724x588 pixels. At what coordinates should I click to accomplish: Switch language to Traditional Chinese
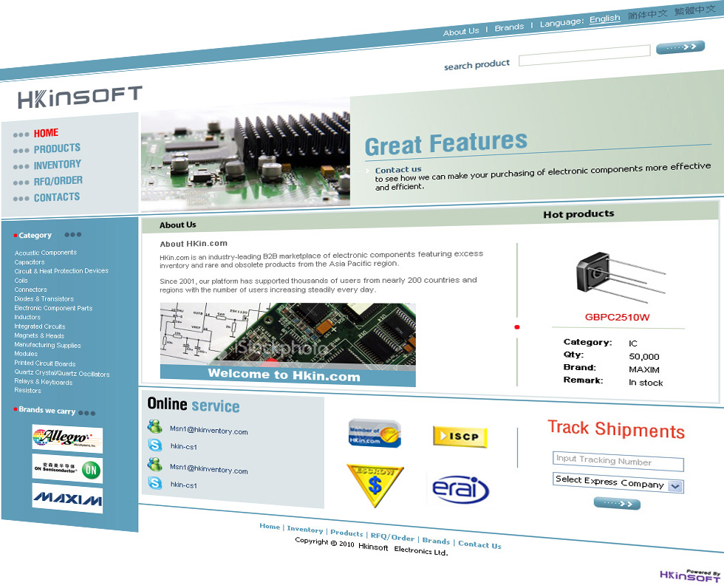[x=695, y=10]
